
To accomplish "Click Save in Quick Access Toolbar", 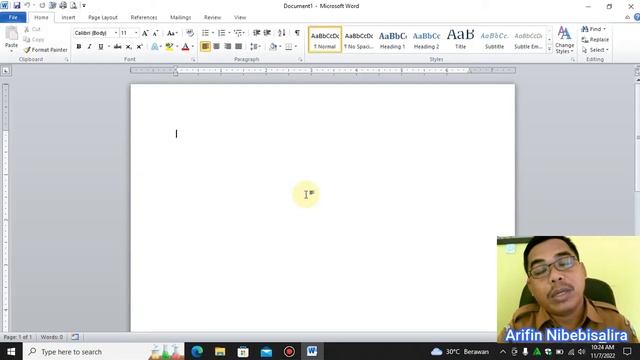I will (17, 6).
